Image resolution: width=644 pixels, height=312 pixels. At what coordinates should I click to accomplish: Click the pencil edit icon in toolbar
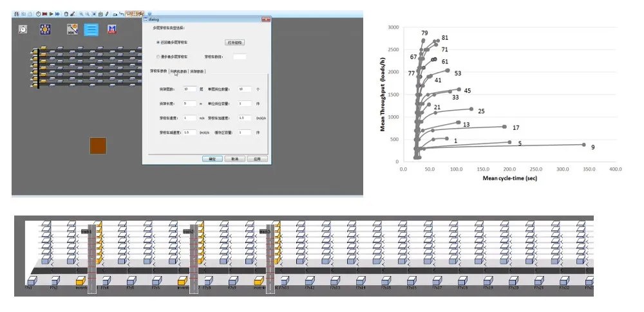pos(107,13)
